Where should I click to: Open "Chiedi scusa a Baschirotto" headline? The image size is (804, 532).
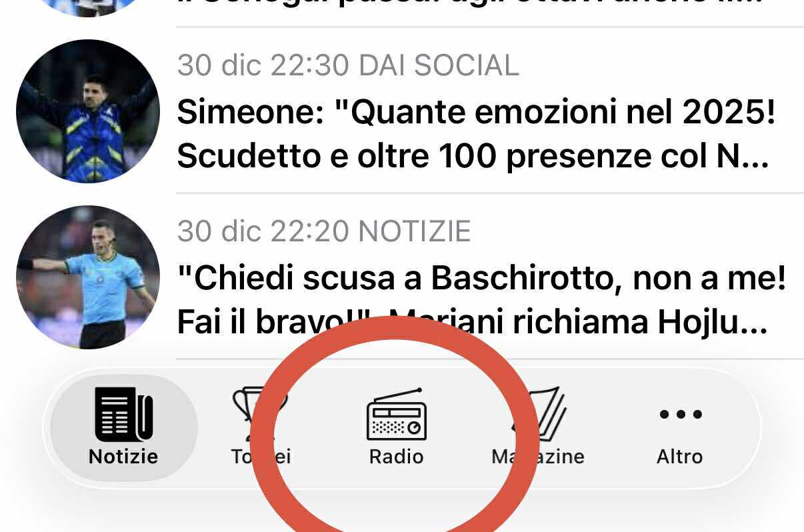[481, 301]
